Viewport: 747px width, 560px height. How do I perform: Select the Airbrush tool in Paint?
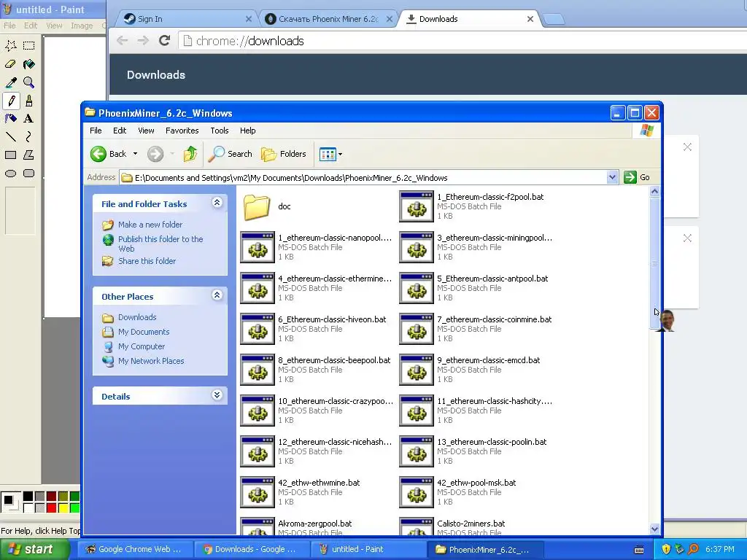(x=11, y=119)
